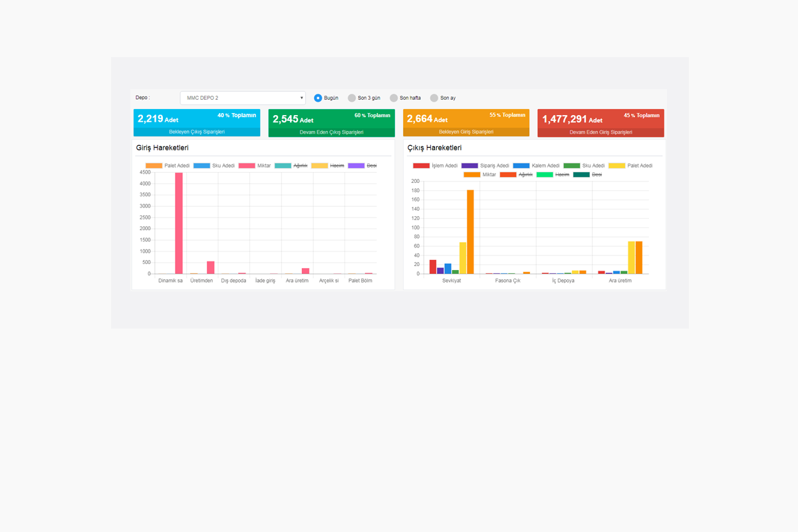
Task: Toggle the pink Miktar legend in Giriş Hareketleri
Action: (247, 166)
